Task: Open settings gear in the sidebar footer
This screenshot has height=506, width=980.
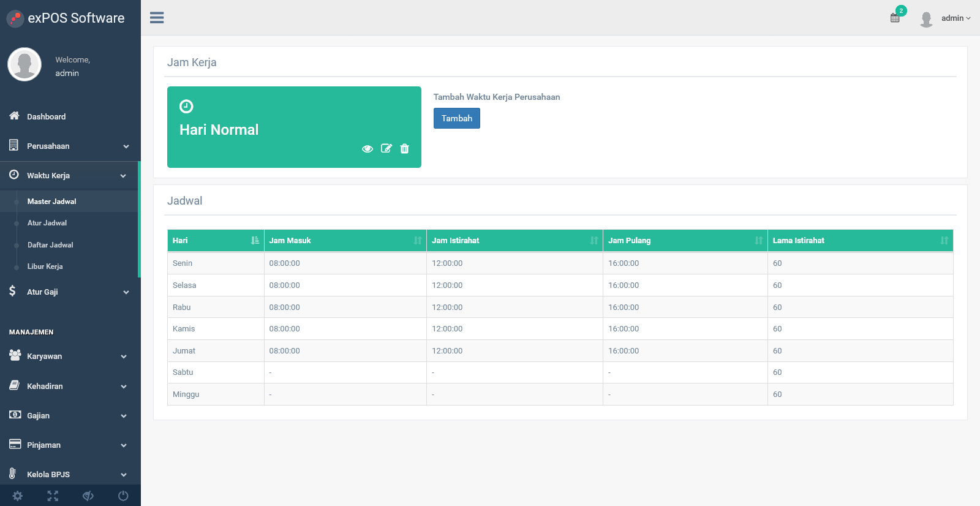Action: (18, 496)
